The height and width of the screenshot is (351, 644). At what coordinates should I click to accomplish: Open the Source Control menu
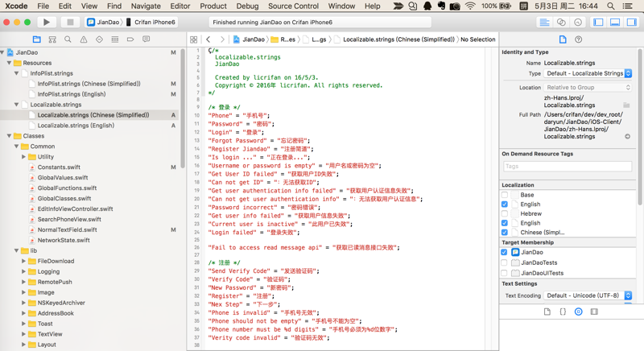pyautogui.click(x=293, y=6)
